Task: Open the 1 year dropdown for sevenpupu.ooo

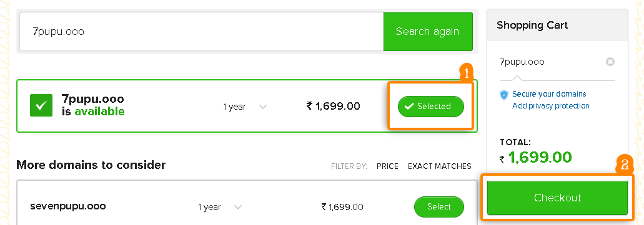Action: pos(220,207)
